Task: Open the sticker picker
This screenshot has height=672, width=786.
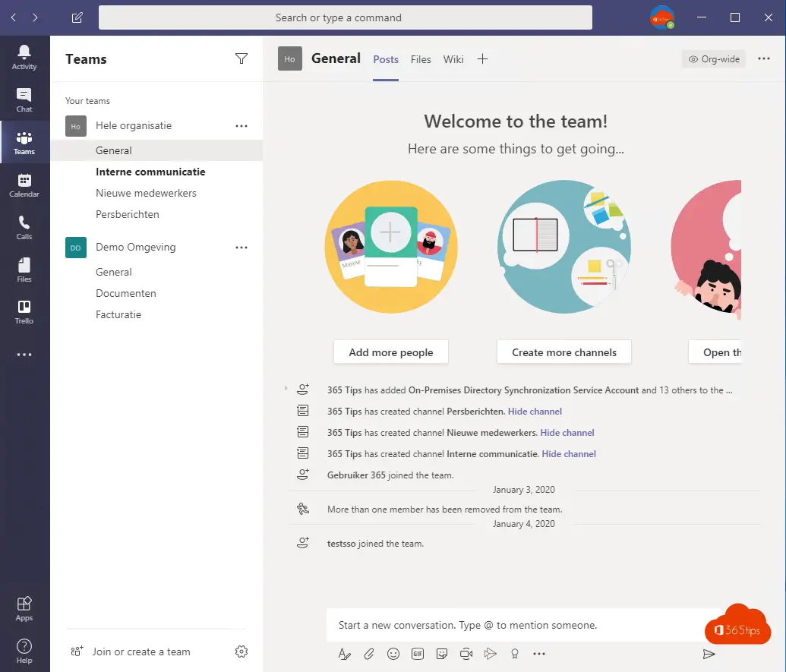Action: point(442,654)
